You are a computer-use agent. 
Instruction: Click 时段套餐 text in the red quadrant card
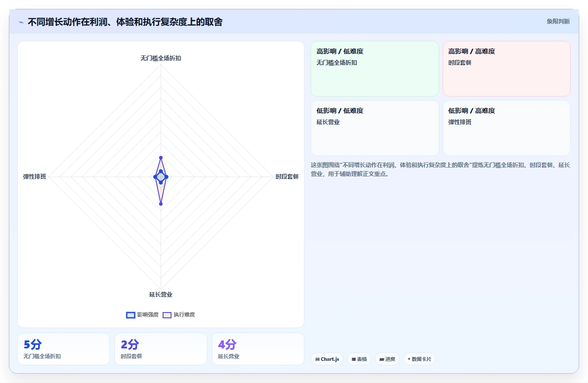460,63
